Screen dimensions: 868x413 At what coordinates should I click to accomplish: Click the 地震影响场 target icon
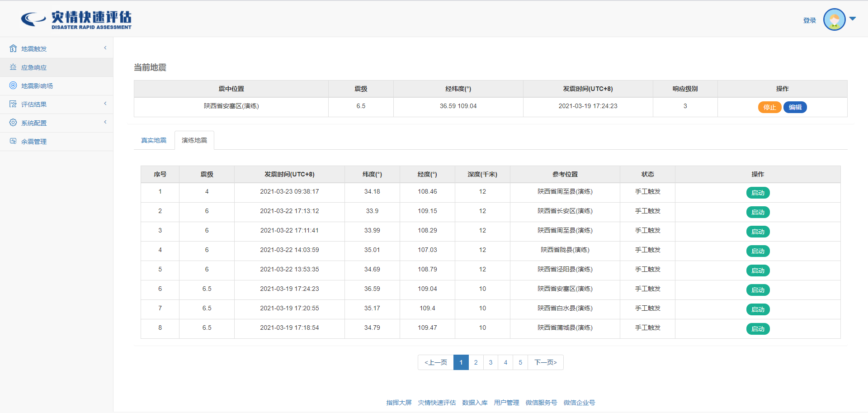[x=13, y=85]
